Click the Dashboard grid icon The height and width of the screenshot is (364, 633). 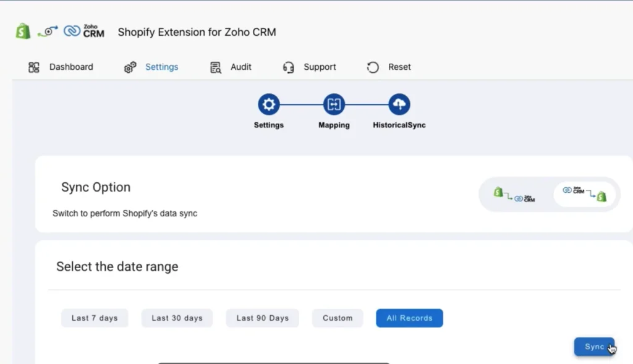tap(33, 67)
